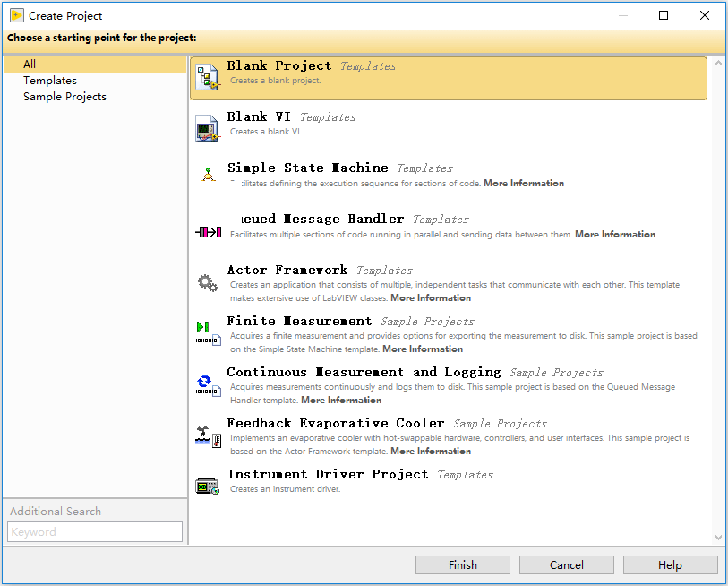Click the Blank VI icon
This screenshot has height=586, width=728.
(x=207, y=128)
